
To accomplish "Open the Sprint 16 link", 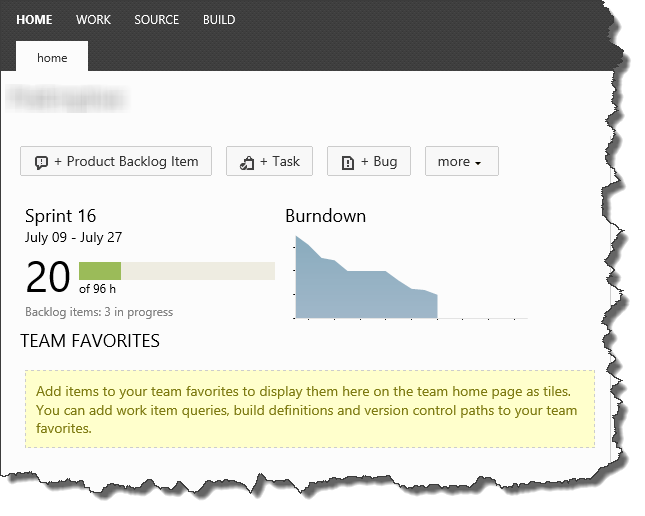I will coord(60,216).
